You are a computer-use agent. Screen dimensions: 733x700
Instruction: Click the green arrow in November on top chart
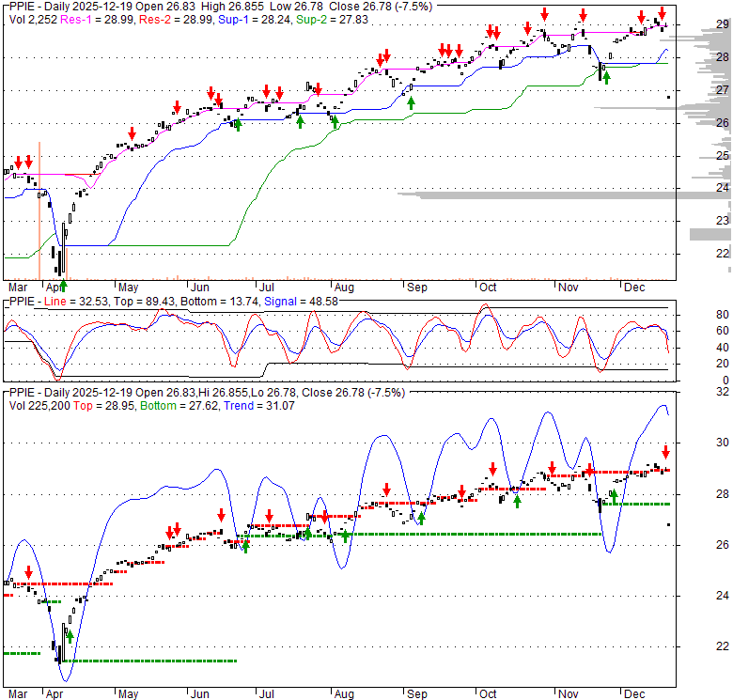click(x=606, y=78)
